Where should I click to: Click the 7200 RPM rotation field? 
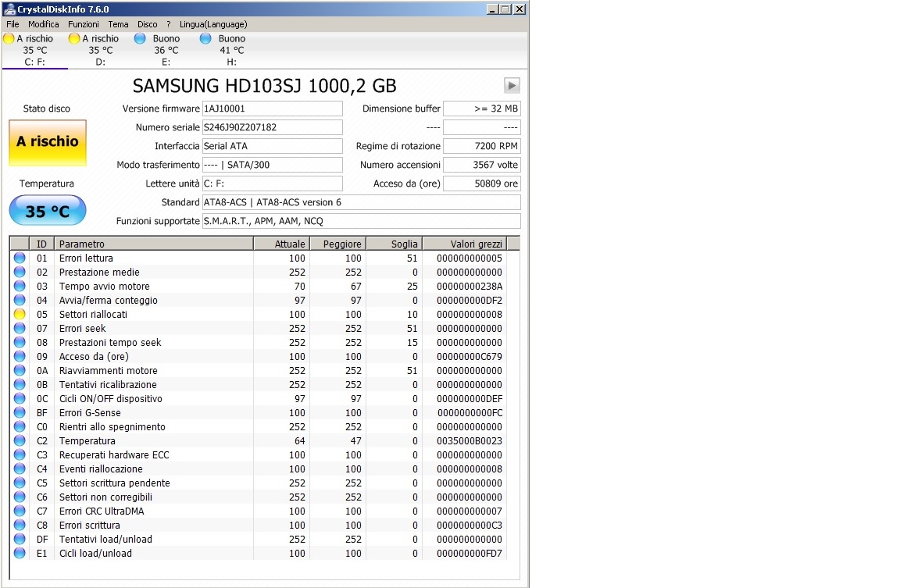[482, 146]
